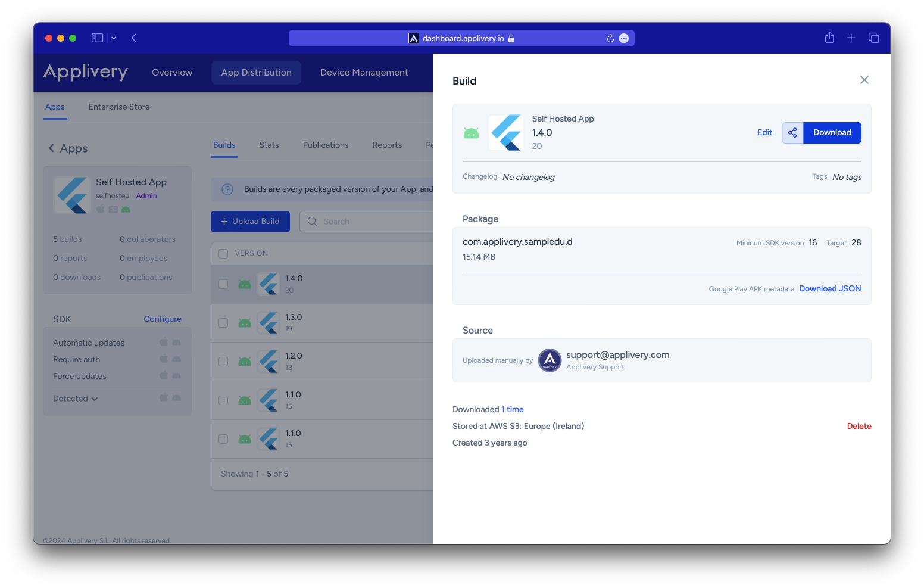Open the browser tab overview chevron near the address bar
The width and height of the screenshot is (924, 588).
point(114,38)
